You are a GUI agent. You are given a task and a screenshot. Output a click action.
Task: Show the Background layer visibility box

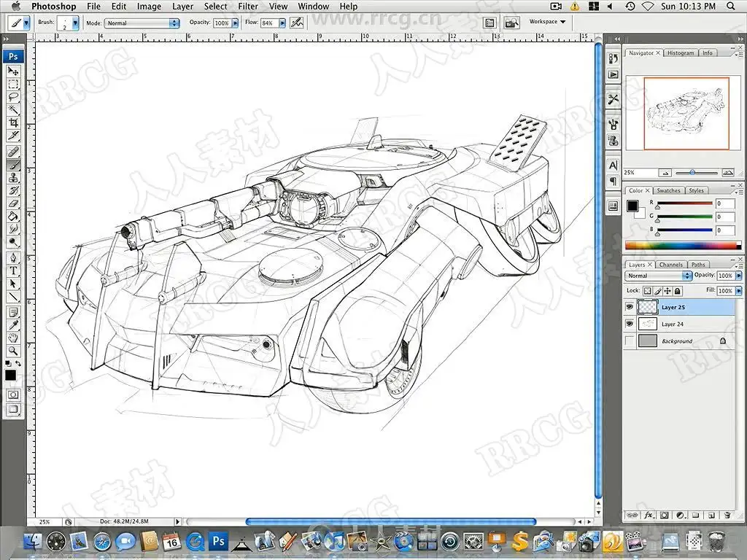click(630, 341)
